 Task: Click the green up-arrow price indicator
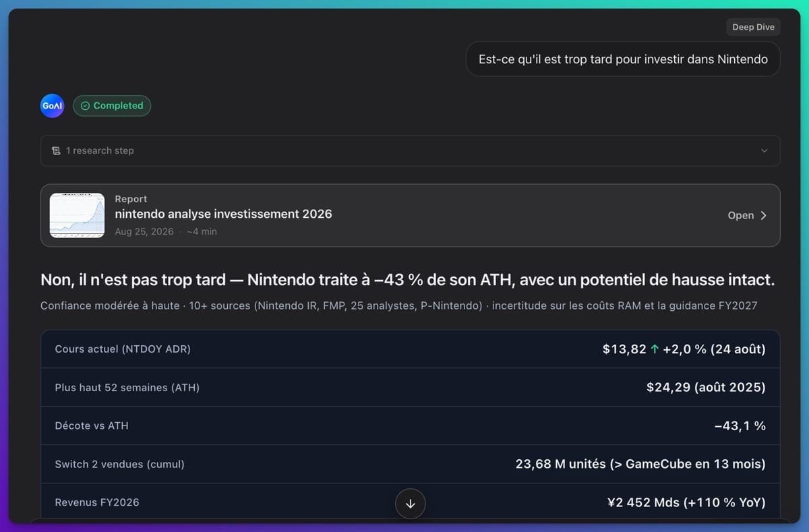coord(655,349)
